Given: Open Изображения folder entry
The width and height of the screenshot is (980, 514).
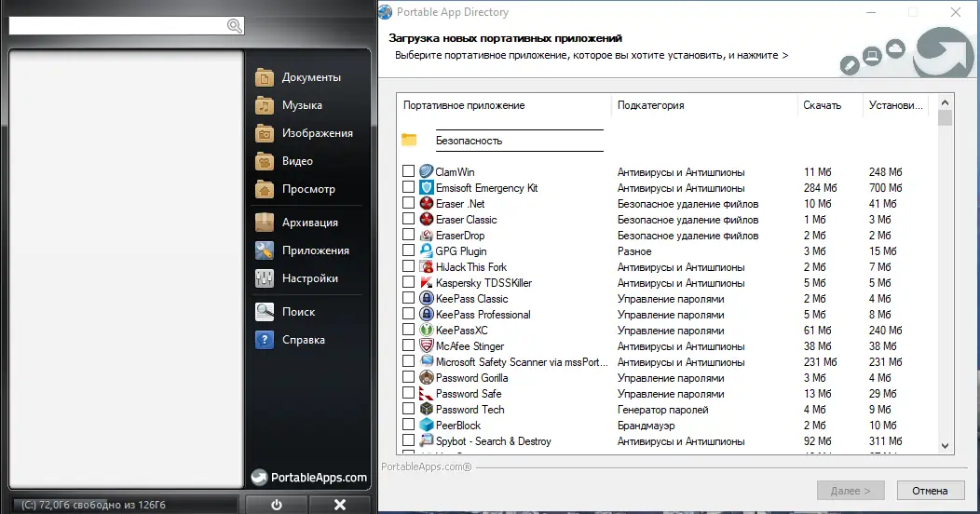Looking at the screenshot, I should point(306,133).
